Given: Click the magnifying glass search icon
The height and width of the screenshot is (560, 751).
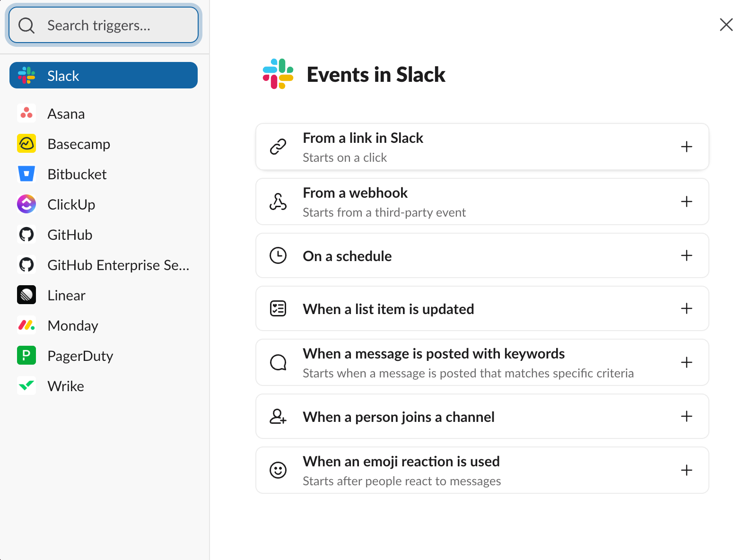Looking at the screenshot, I should click(26, 26).
